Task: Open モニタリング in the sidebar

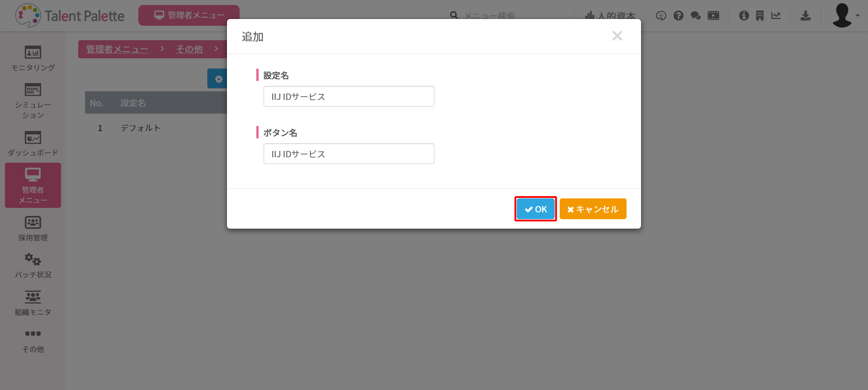Action: (x=33, y=58)
